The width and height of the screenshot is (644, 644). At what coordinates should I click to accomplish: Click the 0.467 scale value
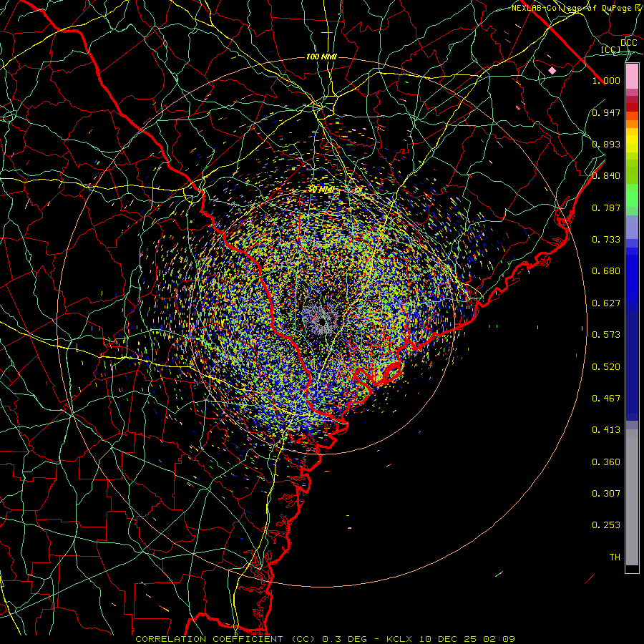(606, 399)
